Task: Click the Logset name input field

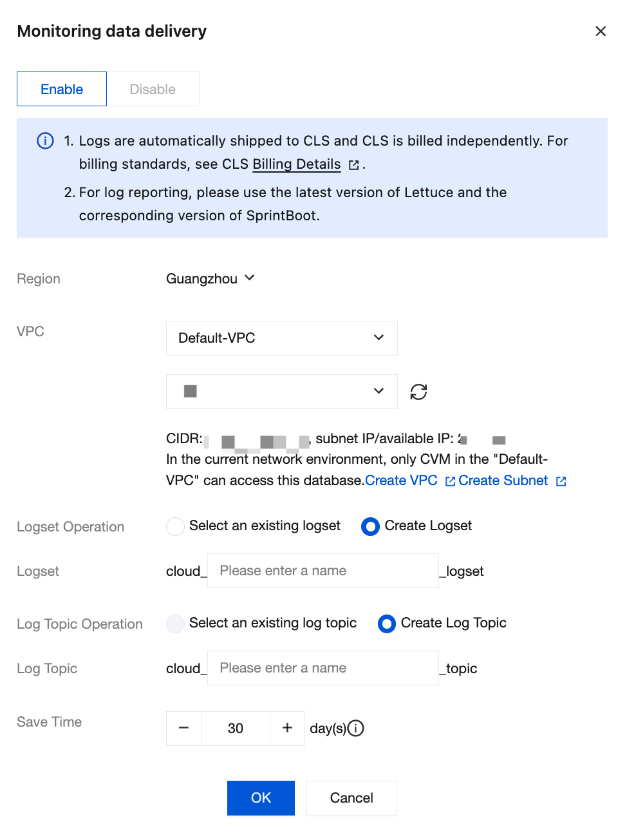Action: 323,571
